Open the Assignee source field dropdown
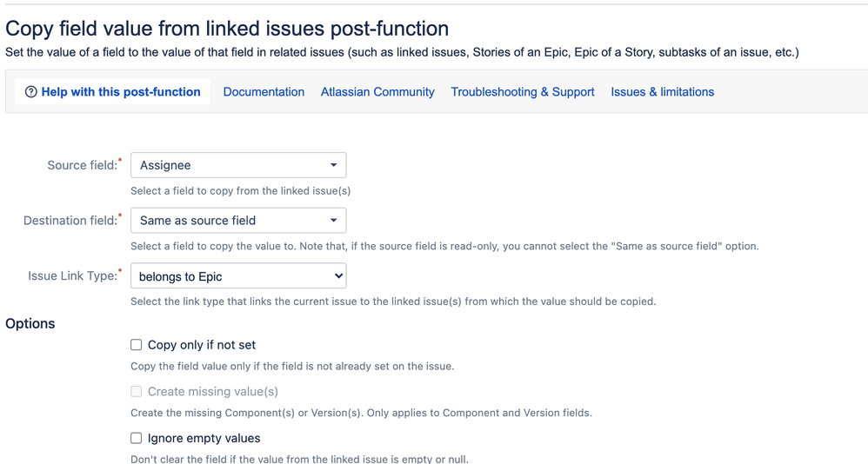 238,165
